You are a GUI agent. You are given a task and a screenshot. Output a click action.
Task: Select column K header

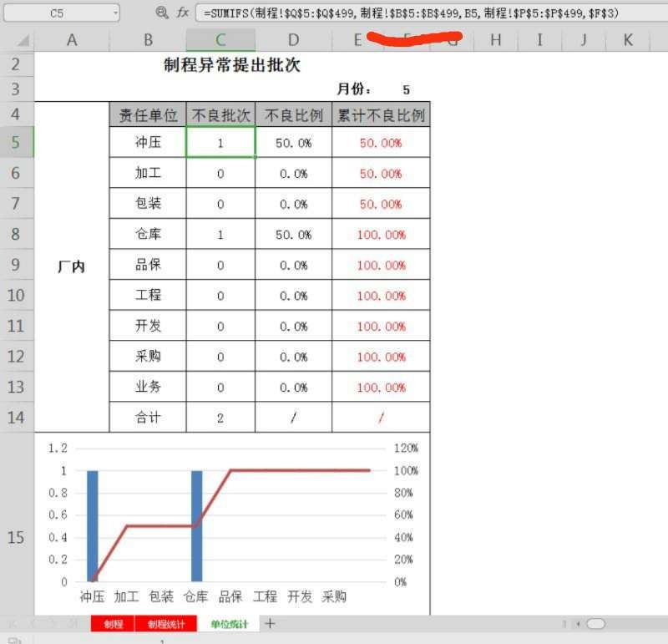pos(628,40)
